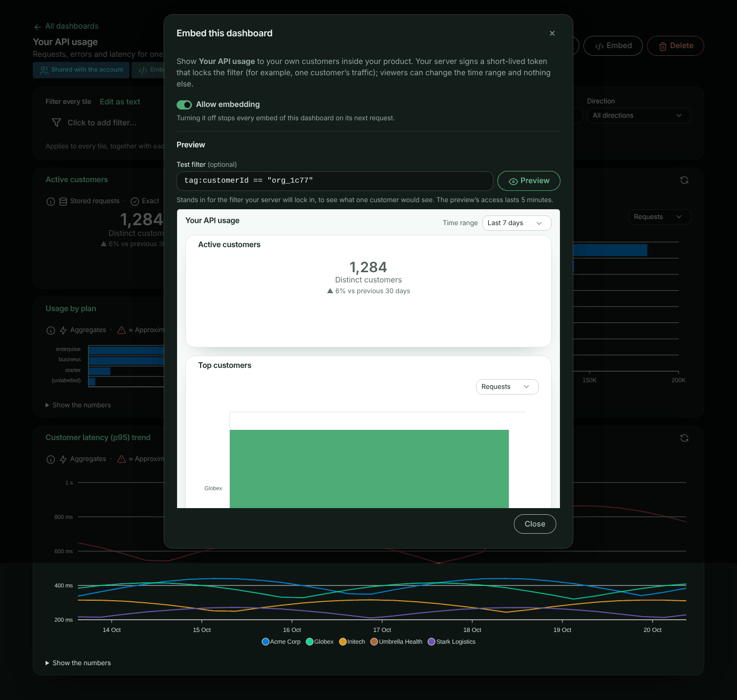This screenshot has height=700, width=737.
Task: Click the info icon in the Customer latency tile
Action: coord(51,460)
